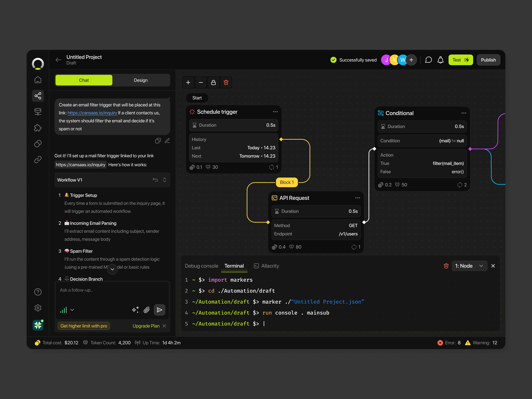Open the Debug console tab
Viewport: 532px width, 399px height.
coord(201,266)
